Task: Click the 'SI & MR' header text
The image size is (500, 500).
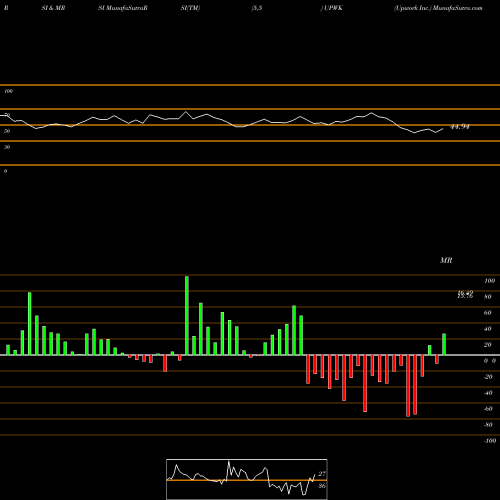Action: point(53,8)
